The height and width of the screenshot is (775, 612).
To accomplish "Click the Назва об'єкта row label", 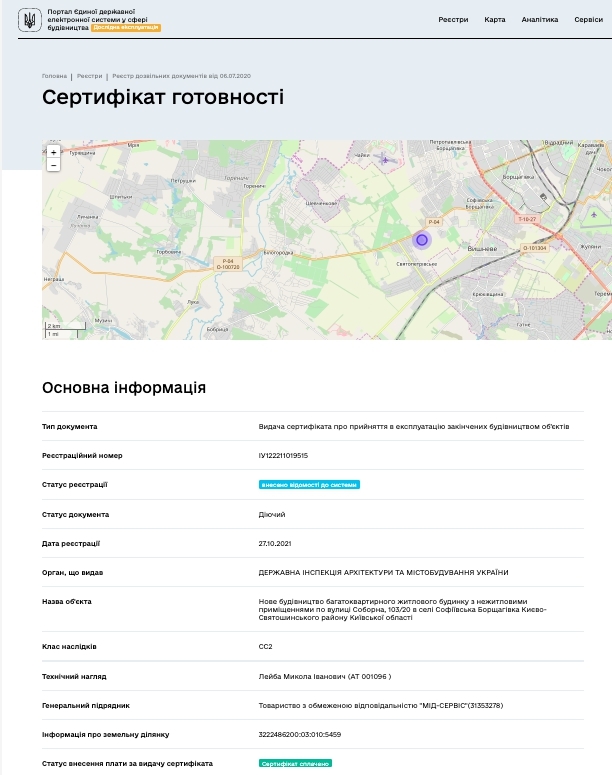I will 67,602.
